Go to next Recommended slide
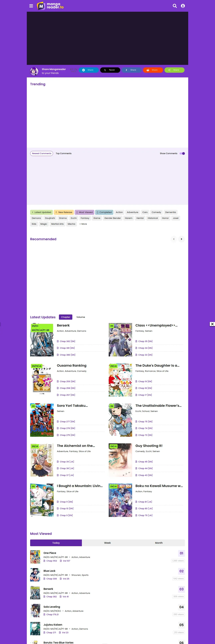 182,239
